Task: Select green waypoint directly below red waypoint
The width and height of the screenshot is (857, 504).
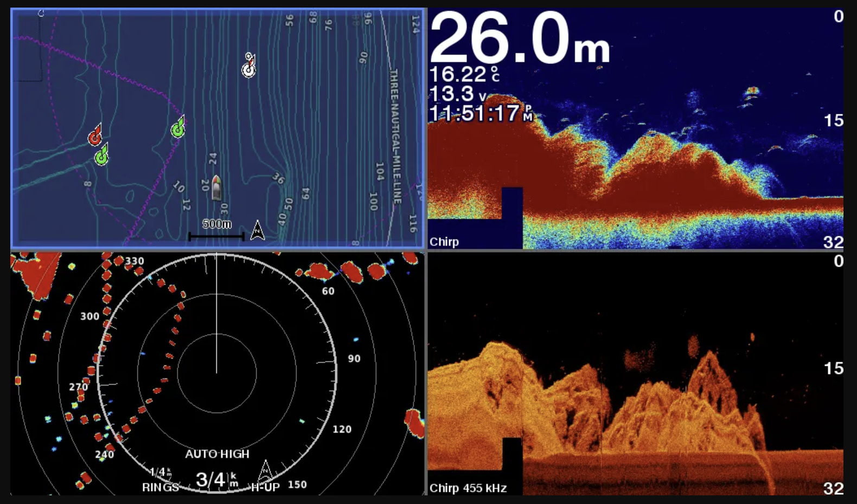Action: pos(101,155)
